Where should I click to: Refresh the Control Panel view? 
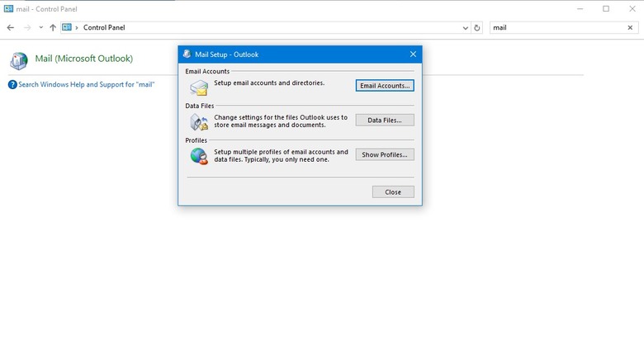[x=477, y=28]
